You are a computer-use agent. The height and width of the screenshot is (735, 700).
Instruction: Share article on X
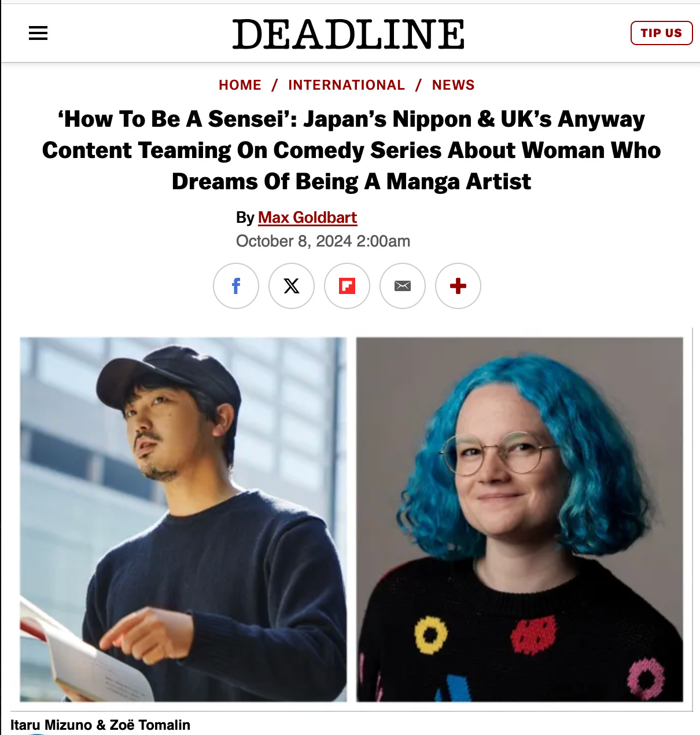pyautogui.click(x=292, y=286)
